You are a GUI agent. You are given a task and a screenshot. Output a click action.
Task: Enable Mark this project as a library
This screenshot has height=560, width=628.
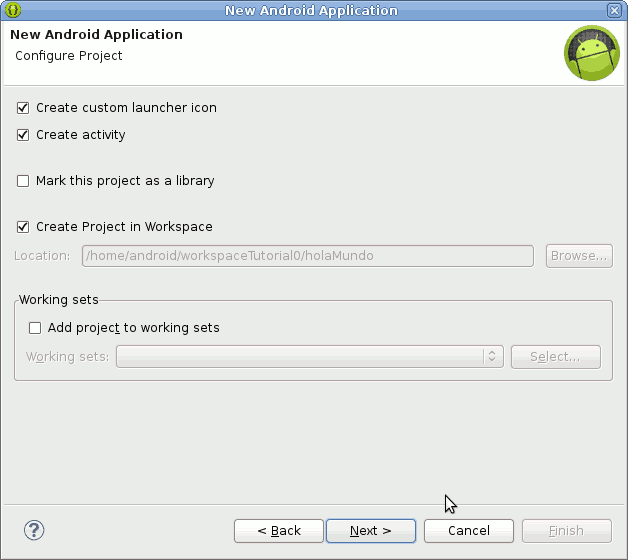click(23, 182)
